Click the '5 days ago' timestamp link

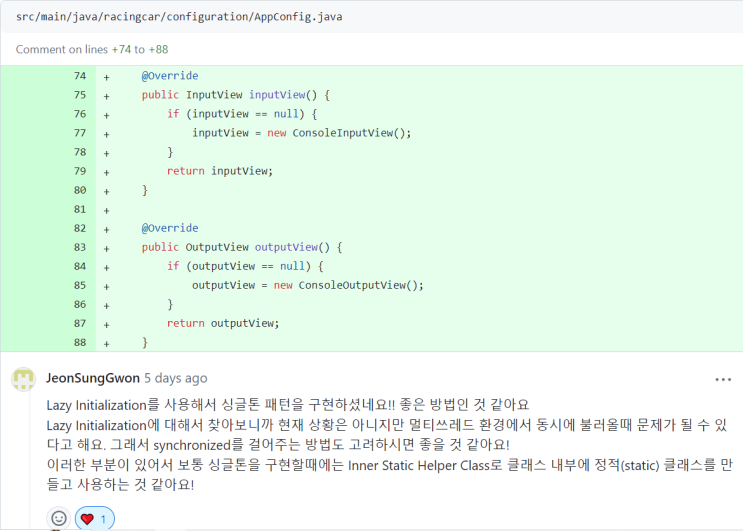(x=176, y=378)
